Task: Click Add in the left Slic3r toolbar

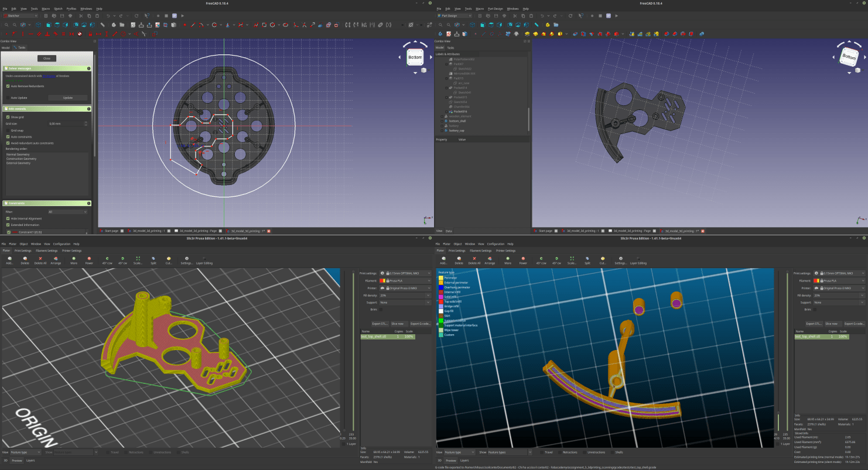Action: coord(9,260)
